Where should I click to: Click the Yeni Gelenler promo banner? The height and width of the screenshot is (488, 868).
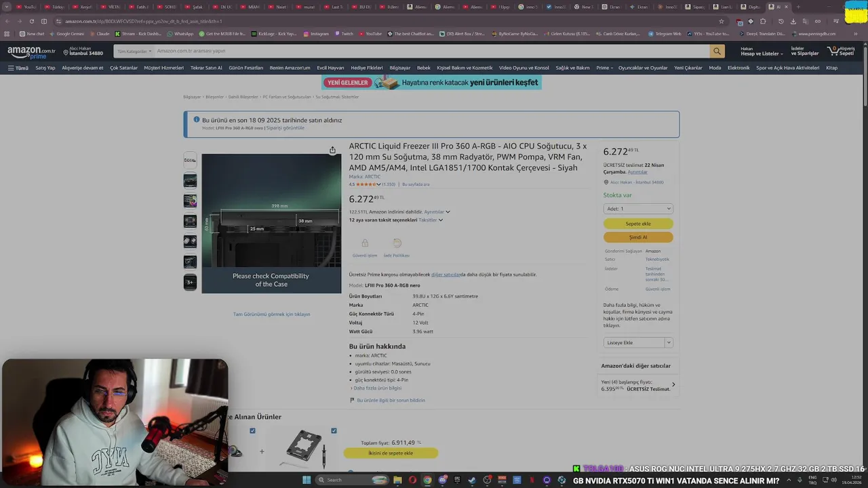point(431,83)
